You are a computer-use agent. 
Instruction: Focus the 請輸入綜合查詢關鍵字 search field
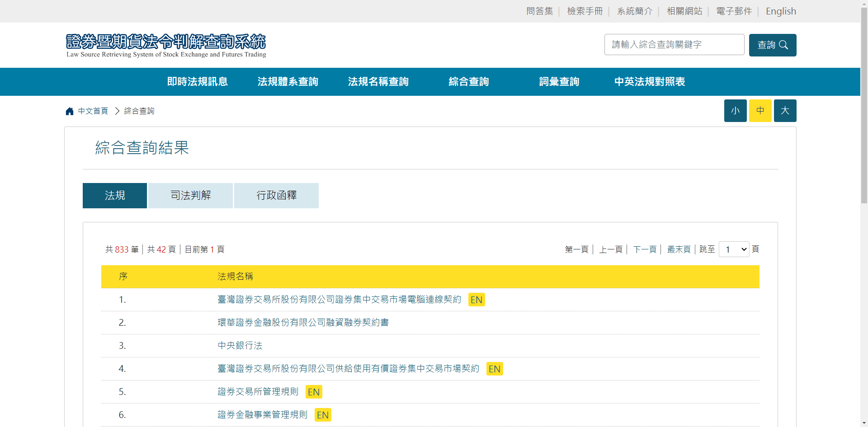[x=674, y=45]
